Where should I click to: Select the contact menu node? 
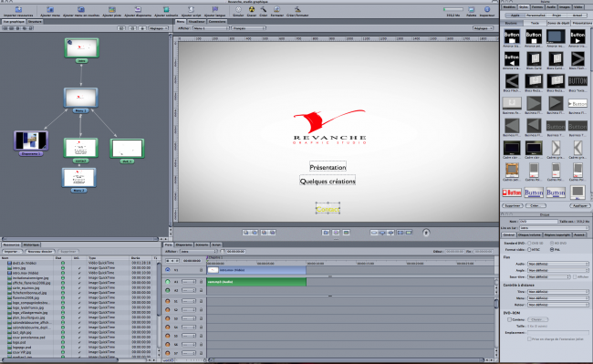80,148
